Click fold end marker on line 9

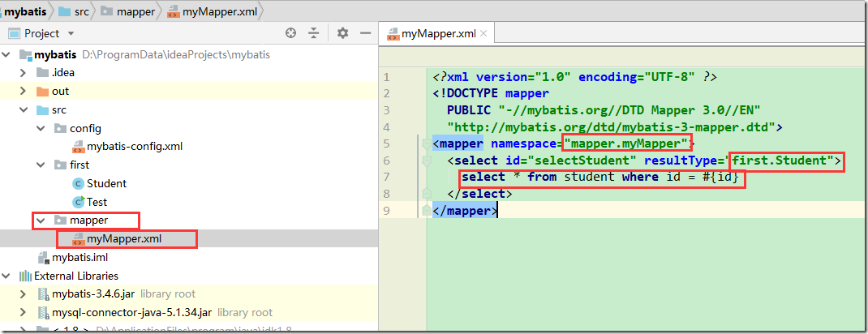(x=426, y=210)
